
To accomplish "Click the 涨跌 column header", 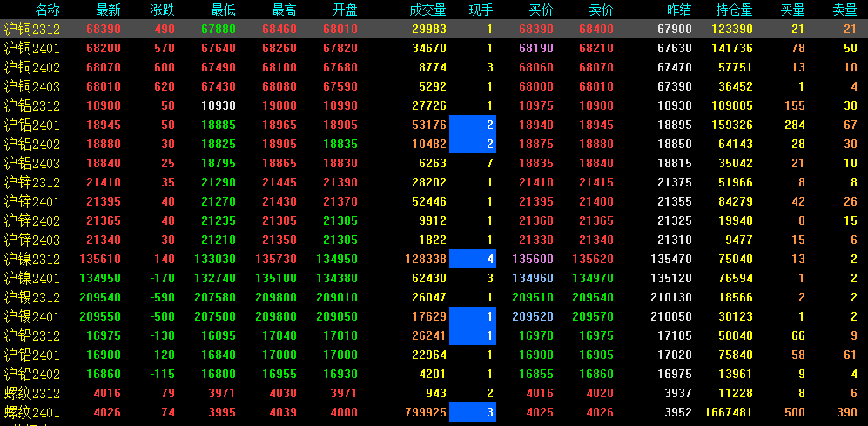I will [162, 10].
